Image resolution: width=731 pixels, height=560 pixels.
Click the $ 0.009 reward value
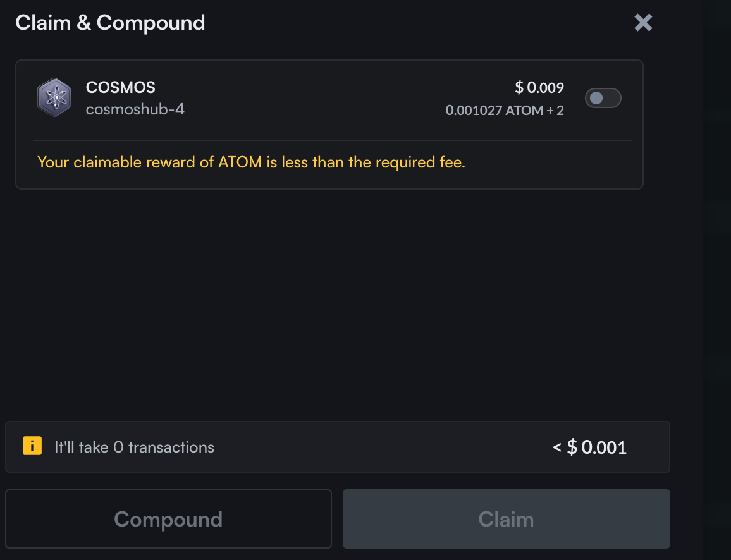click(x=539, y=87)
